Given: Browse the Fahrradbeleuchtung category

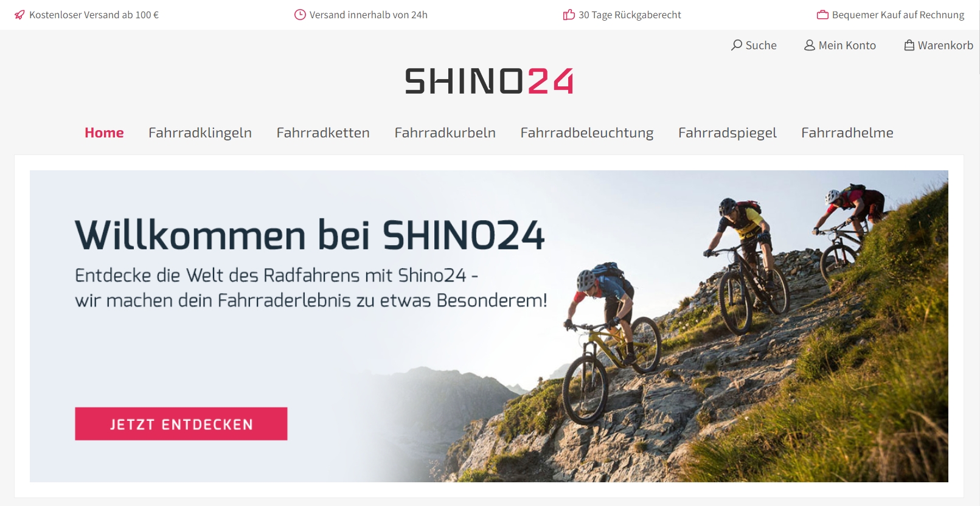Looking at the screenshot, I should tap(587, 133).
